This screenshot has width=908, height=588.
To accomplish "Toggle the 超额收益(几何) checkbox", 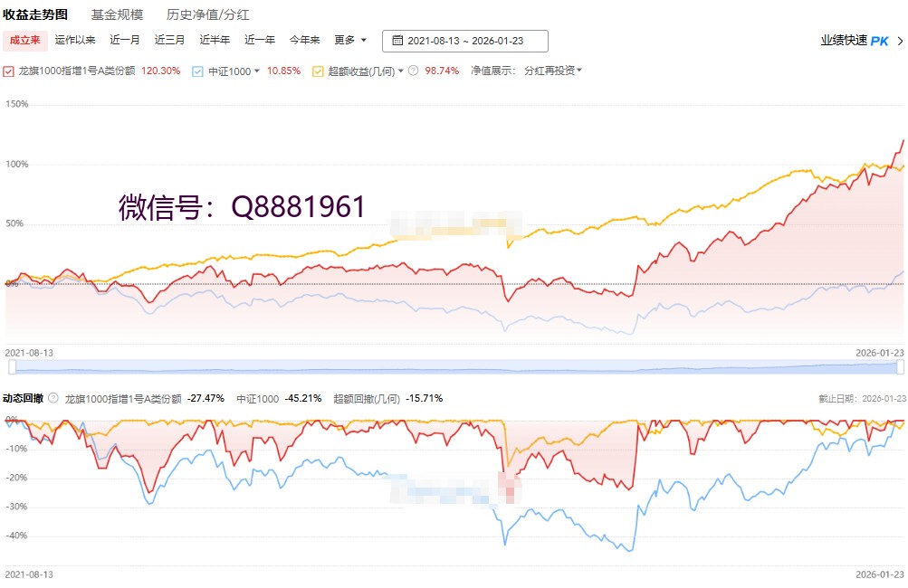I will click(x=317, y=71).
